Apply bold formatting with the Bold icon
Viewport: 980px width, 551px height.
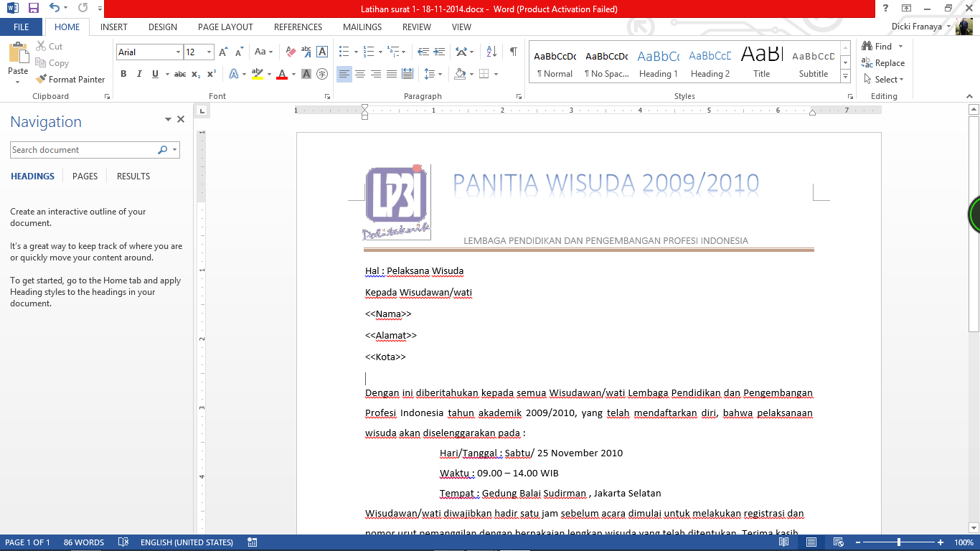click(x=123, y=74)
